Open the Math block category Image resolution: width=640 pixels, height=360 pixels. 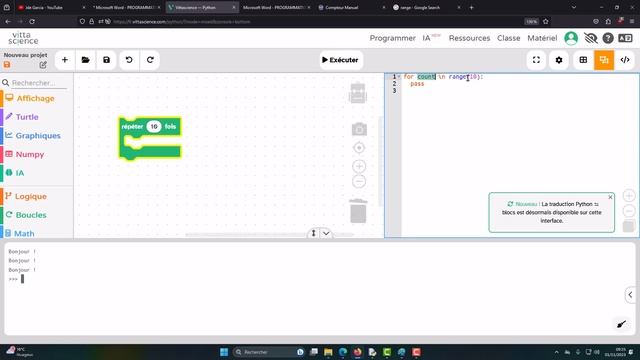coord(24,233)
